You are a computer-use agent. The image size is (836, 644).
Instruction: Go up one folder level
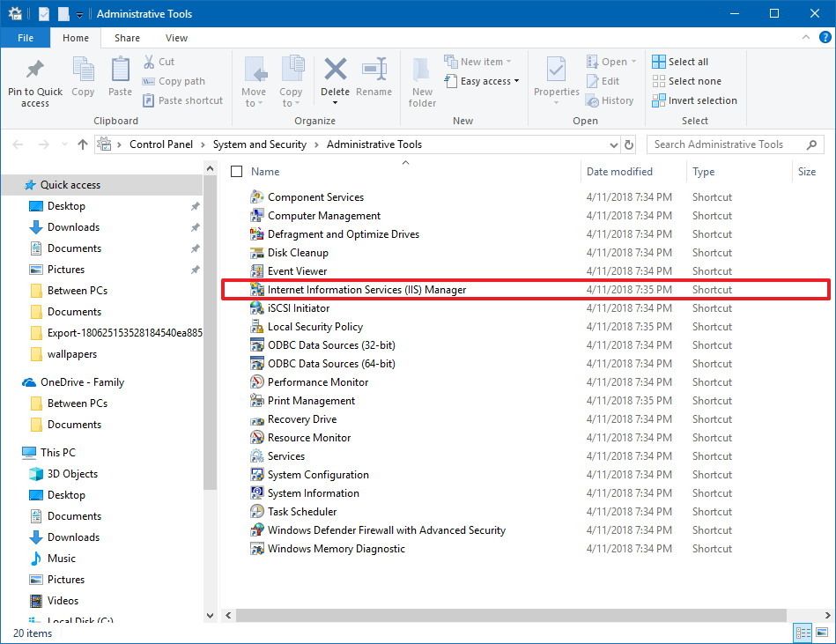tap(82, 144)
